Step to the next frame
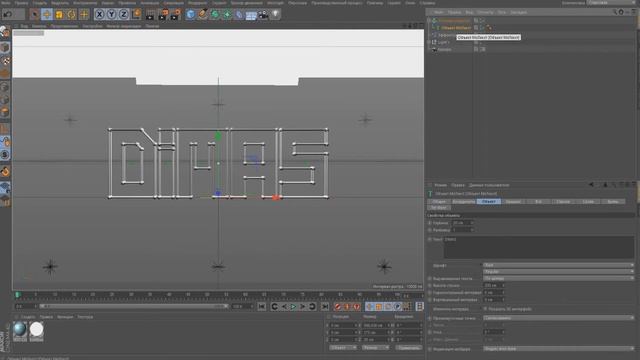Screen dimensions: 640x360 point(302,307)
